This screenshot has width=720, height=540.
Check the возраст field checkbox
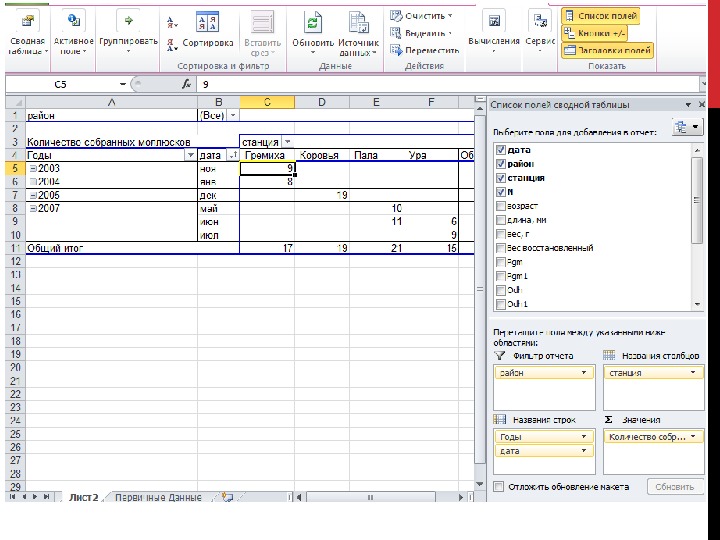[x=501, y=206]
